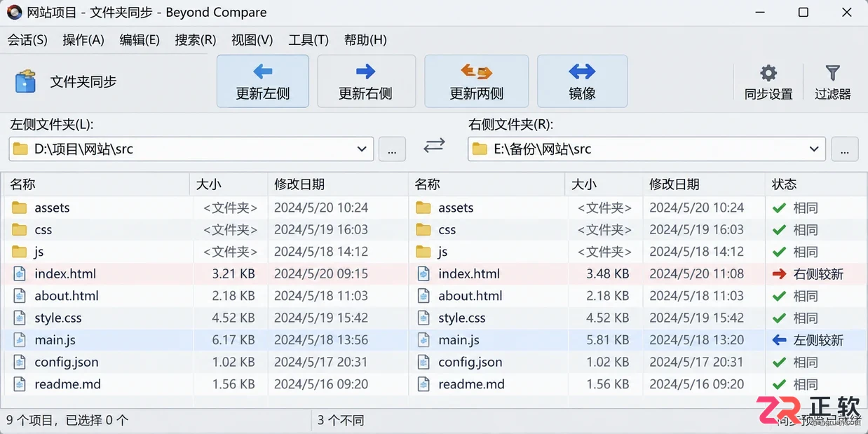Click the left index.html file icon
Screen dimensions: 868x434
tap(20, 273)
